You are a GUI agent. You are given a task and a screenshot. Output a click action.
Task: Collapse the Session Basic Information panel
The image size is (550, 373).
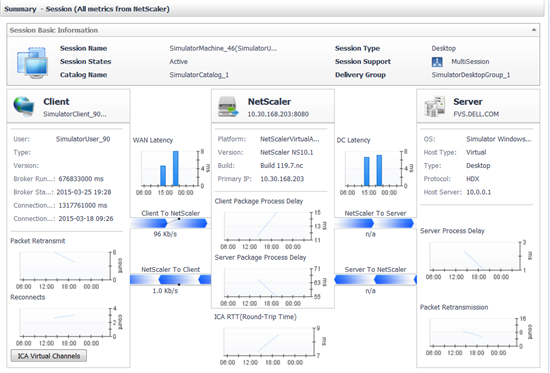pyautogui.click(x=534, y=30)
